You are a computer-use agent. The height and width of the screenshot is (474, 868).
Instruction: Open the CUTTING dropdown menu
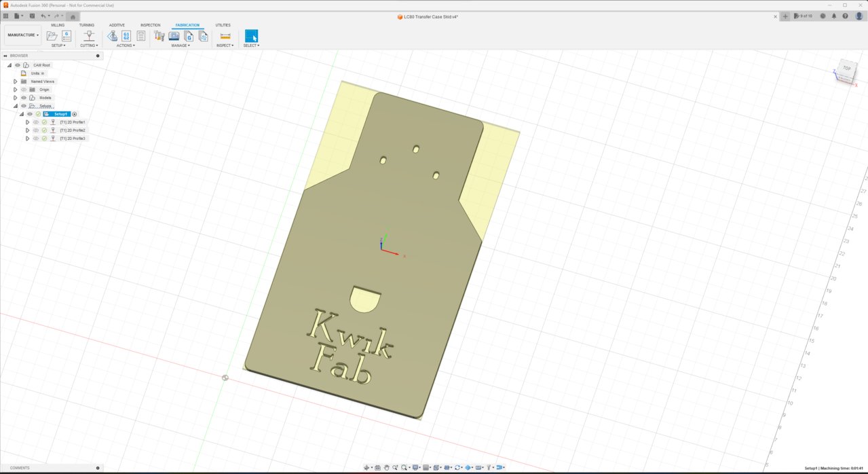coord(89,45)
